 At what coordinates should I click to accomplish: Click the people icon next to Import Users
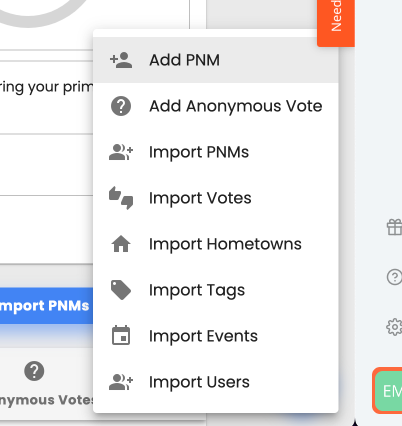pos(121,382)
